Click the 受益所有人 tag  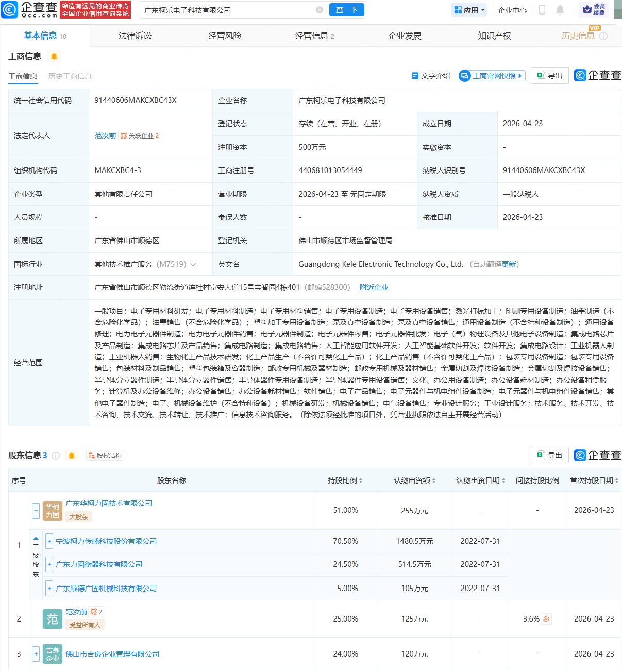(85, 625)
